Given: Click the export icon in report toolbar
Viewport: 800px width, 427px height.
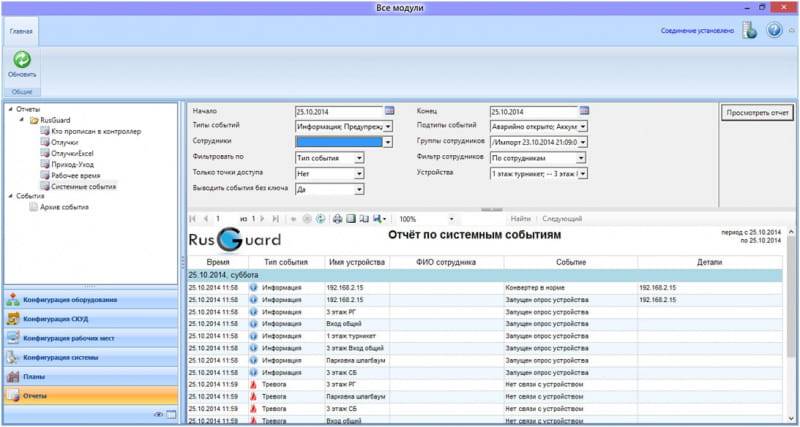Looking at the screenshot, I should tap(378, 218).
